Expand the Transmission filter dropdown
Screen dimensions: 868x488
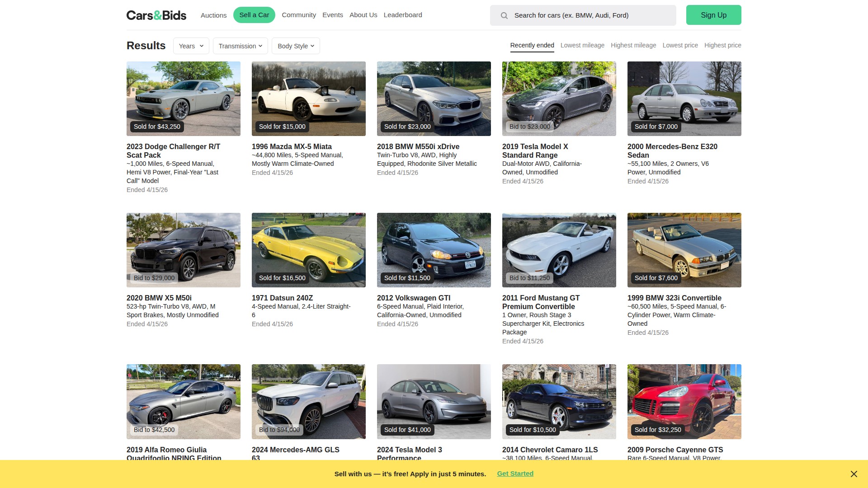[240, 46]
